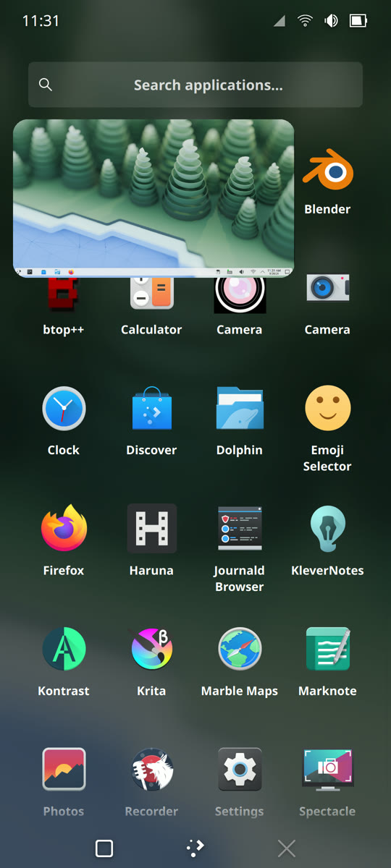
Task: Tap the center home navigation button
Action: click(x=195, y=848)
